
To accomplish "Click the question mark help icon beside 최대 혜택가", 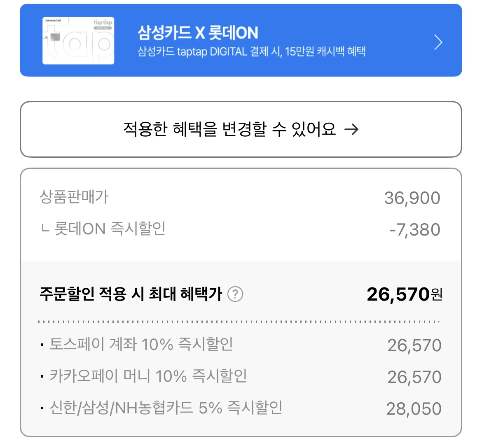I will tap(235, 294).
